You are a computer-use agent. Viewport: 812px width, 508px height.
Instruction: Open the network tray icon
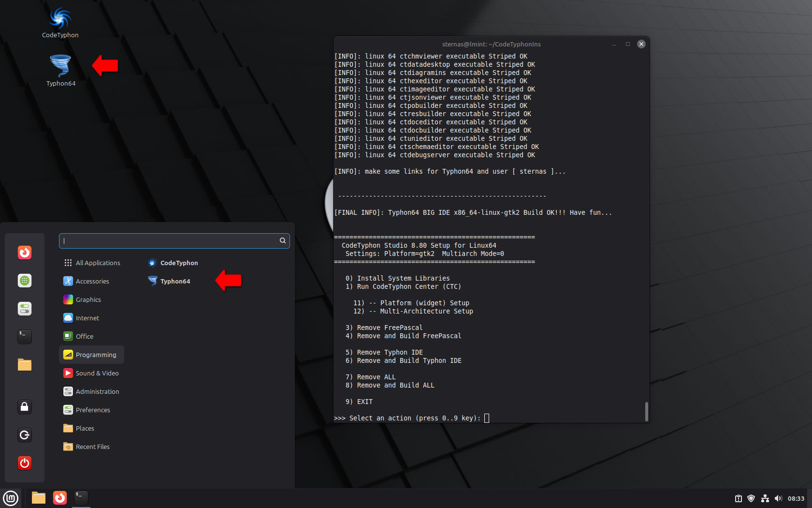[x=765, y=498]
